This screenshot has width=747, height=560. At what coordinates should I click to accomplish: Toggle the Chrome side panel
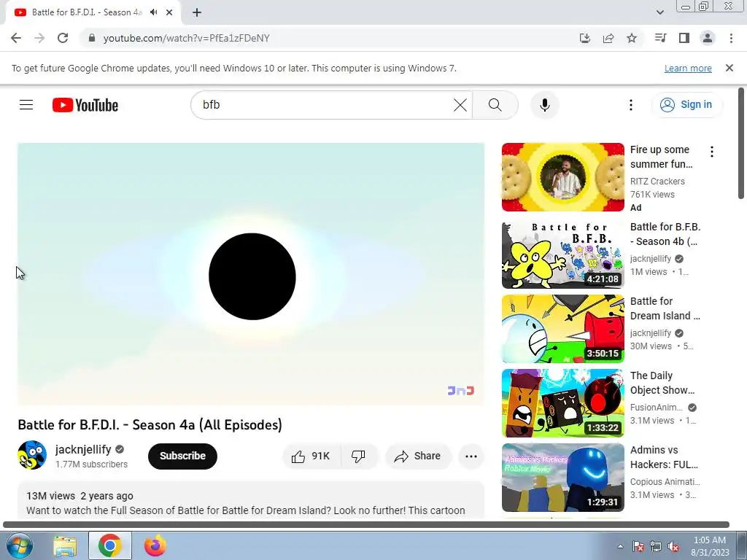pos(684,38)
